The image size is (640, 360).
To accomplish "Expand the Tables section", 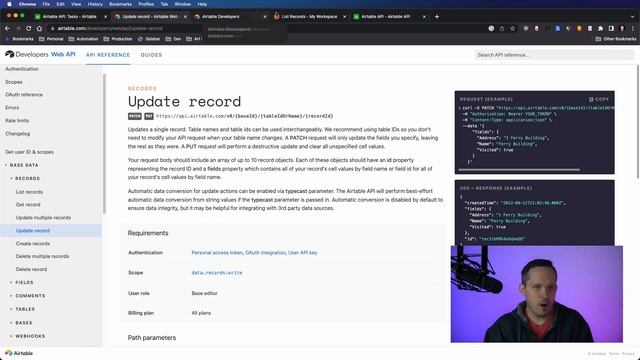I will 22,309.
